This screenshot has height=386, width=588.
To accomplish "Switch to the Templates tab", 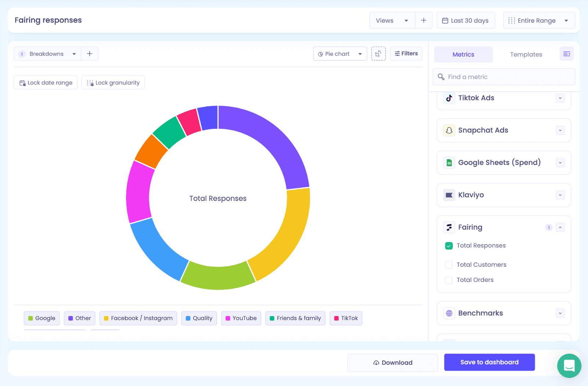I will click(526, 54).
